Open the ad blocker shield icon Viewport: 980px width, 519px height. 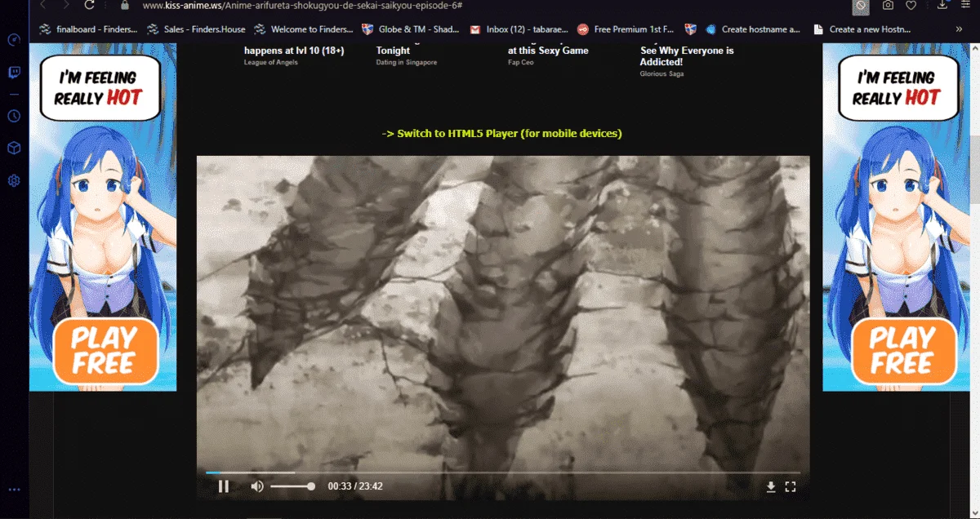click(x=861, y=6)
